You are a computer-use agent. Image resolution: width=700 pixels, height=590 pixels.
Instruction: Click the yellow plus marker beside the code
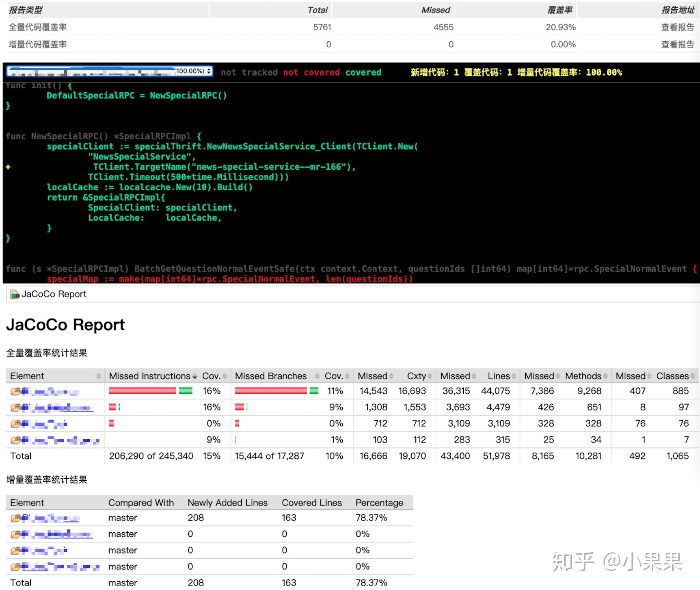pyautogui.click(x=8, y=167)
